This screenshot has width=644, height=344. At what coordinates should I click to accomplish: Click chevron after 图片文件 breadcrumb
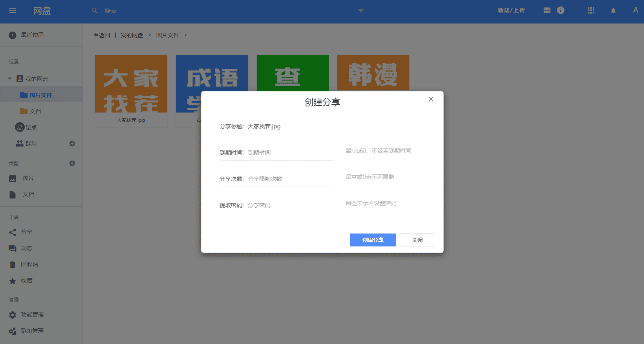tap(185, 35)
